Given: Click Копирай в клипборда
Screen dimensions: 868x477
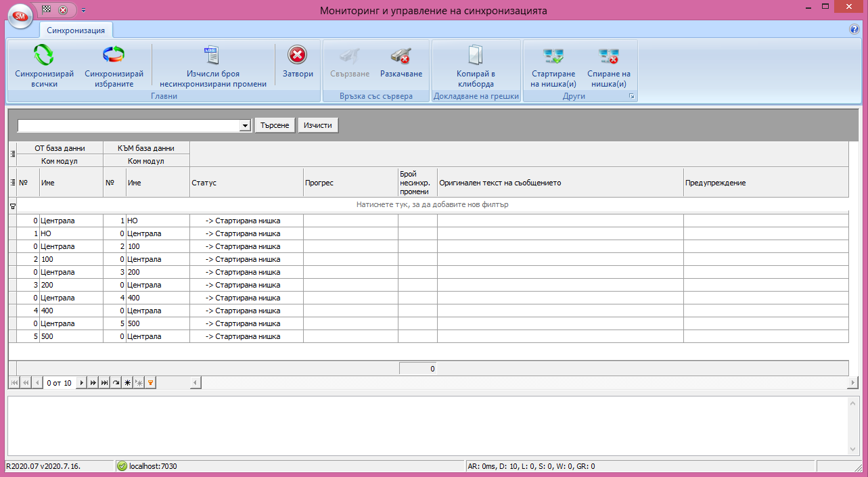Looking at the screenshot, I should point(476,66).
